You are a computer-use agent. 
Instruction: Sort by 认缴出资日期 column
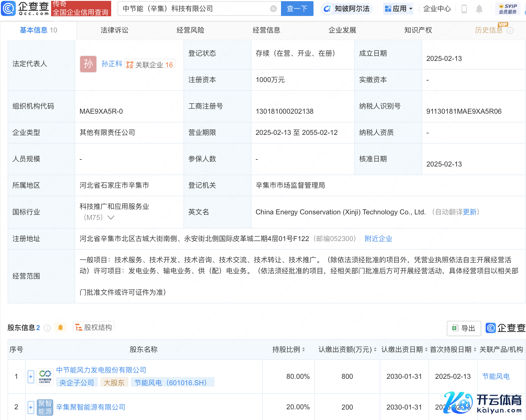pyautogui.click(x=426, y=350)
